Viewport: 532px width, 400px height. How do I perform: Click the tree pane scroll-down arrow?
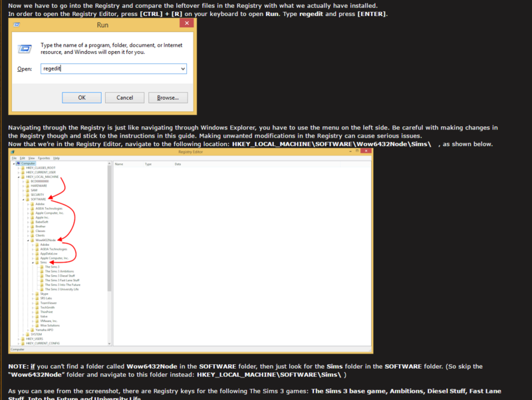(x=109, y=344)
